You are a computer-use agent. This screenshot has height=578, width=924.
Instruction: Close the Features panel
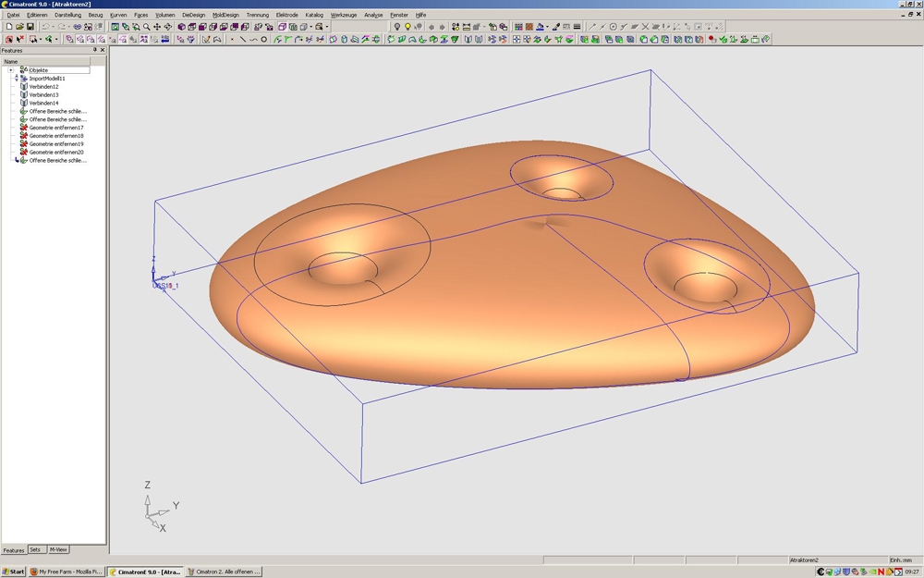pyautogui.click(x=103, y=50)
